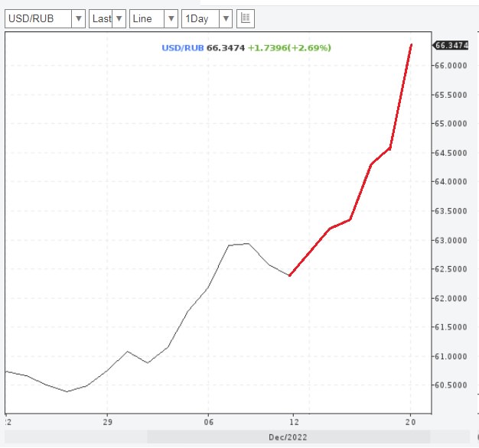The width and height of the screenshot is (479, 448).
Task: Click the 63.0000 level on price axis
Action: [x=451, y=240]
